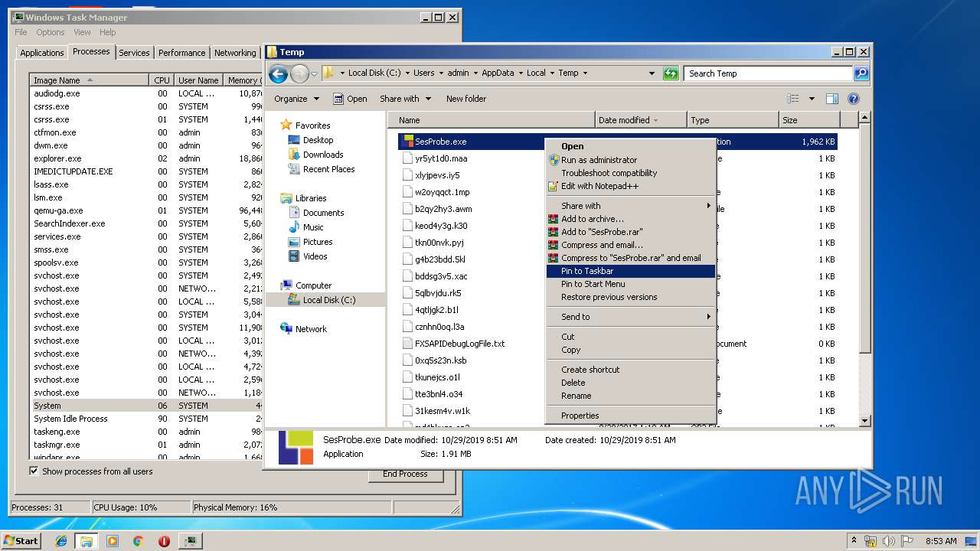Click the SesProbe.exe file icon in list
The height and width of the screenshot is (551, 980).
408,142
